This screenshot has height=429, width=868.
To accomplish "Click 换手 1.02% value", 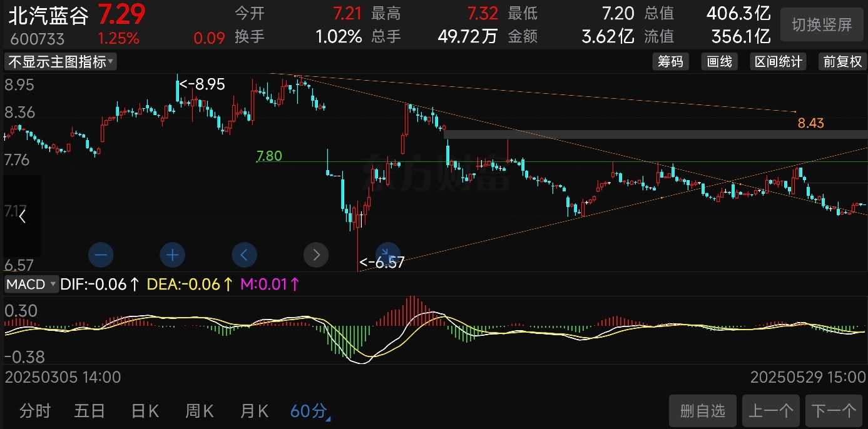I will click(339, 36).
